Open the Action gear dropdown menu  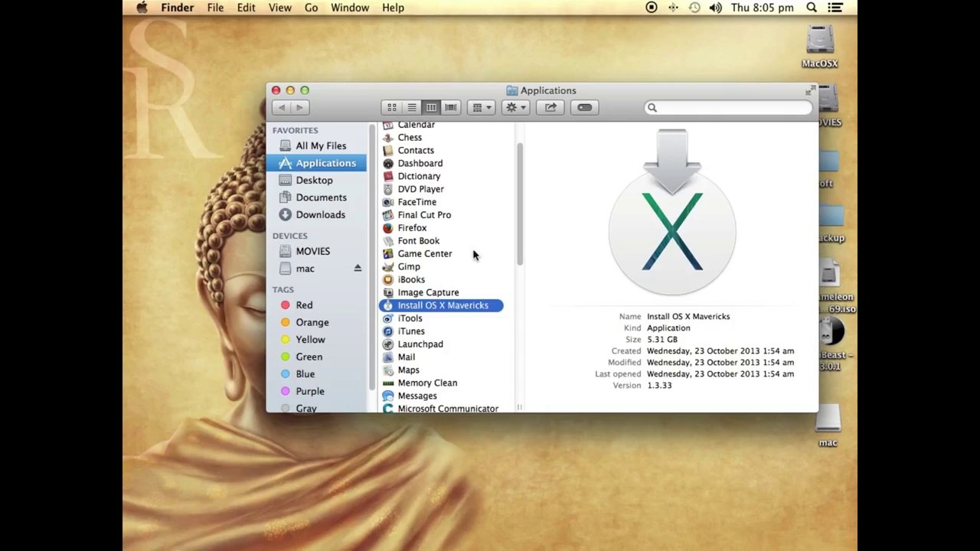coord(515,108)
